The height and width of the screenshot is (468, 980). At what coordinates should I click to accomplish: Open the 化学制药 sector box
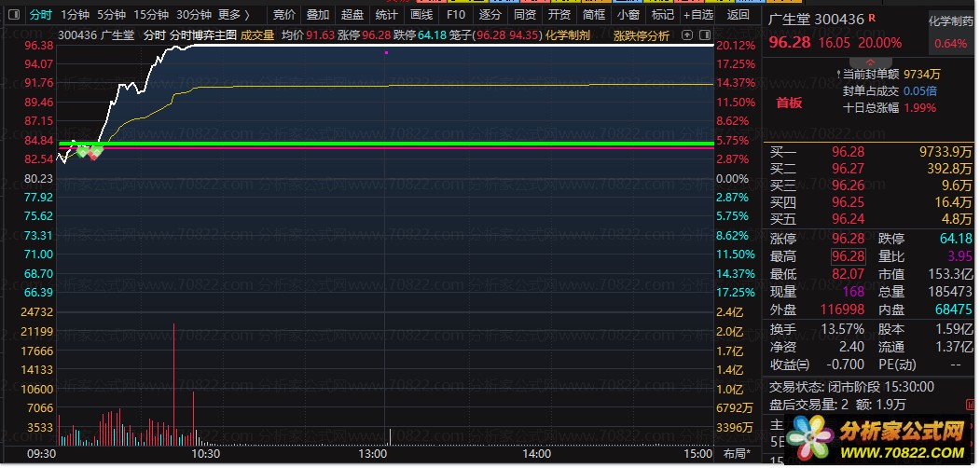click(x=951, y=33)
